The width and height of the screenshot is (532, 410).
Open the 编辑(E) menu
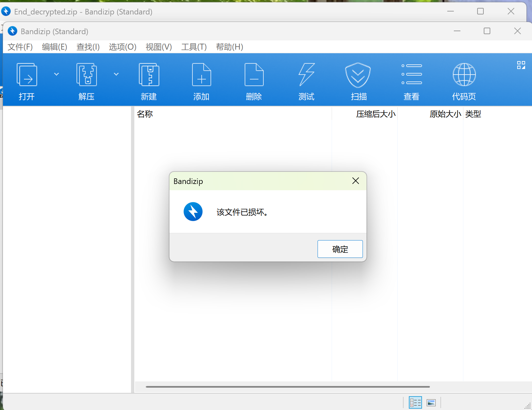click(55, 47)
